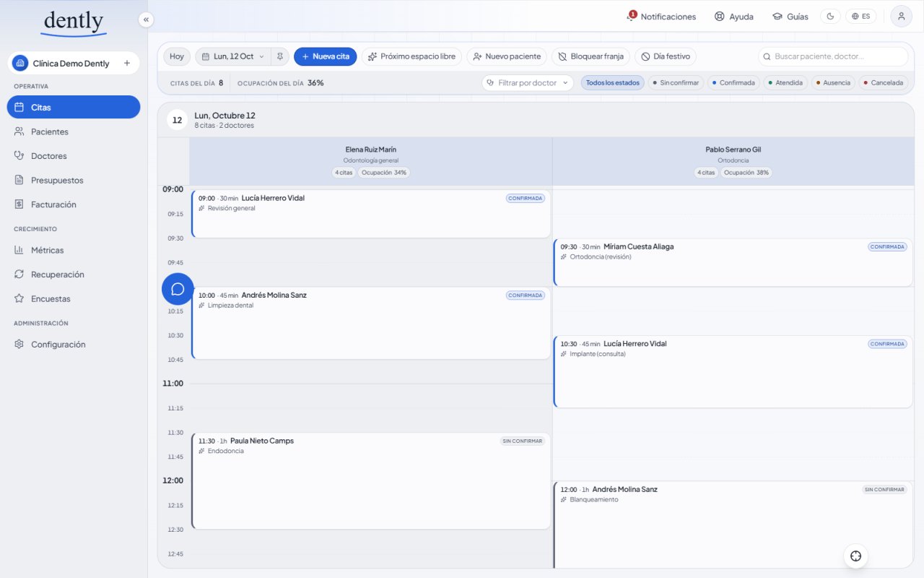Open Paula Nieto Camps Endodoncia appointment
The image size is (924, 578).
[x=371, y=481]
